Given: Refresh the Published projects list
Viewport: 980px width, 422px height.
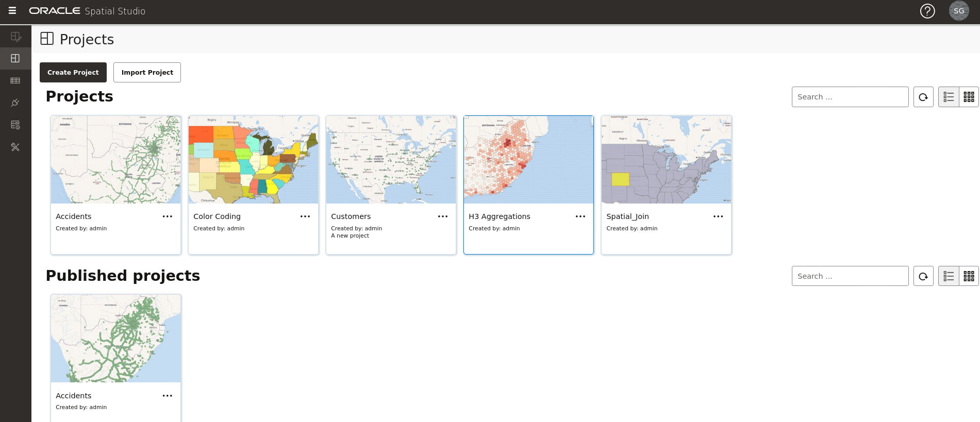Looking at the screenshot, I should (923, 276).
